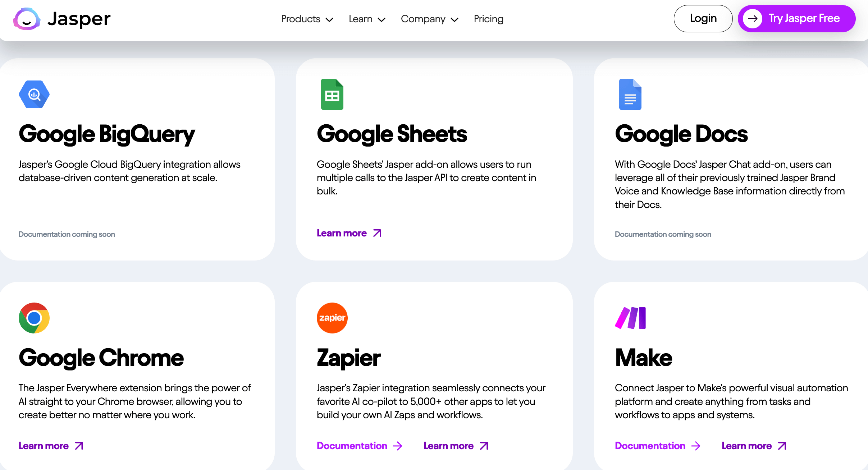The height and width of the screenshot is (470, 868).
Task: Go to the Pricing page
Action: [488, 19]
